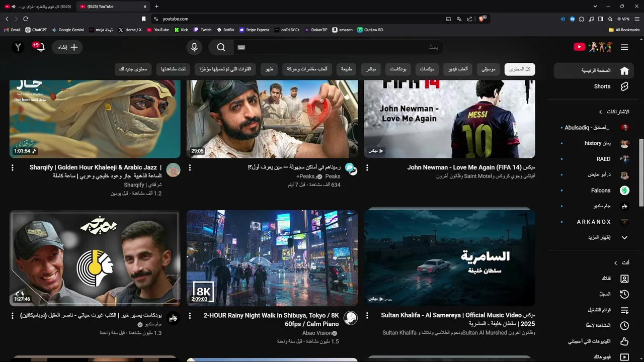Open options menu for Sharqify video
Screen dimensions: 644x362
(x=13, y=167)
